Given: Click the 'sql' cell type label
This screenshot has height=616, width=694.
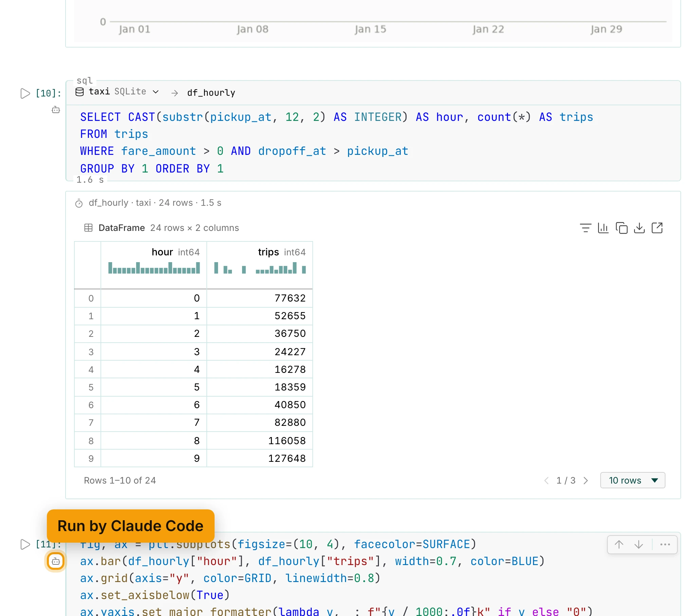Looking at the screenshot, I should 85,80.
